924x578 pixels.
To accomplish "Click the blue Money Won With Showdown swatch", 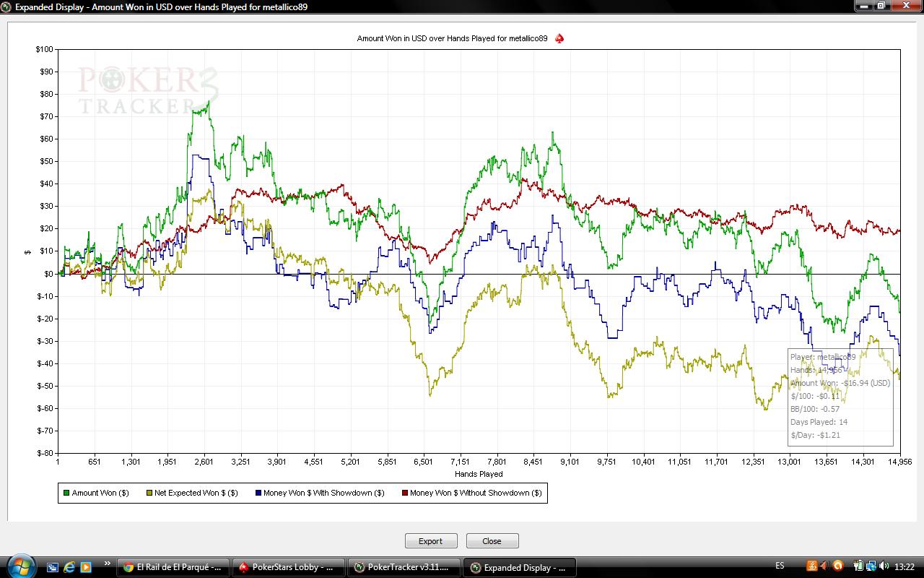I will (x=258, y=493).
